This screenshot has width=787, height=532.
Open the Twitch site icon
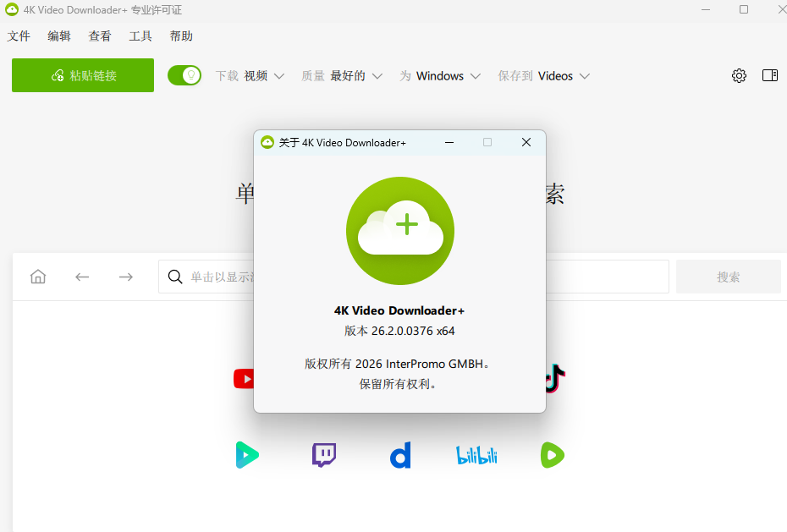324,455
